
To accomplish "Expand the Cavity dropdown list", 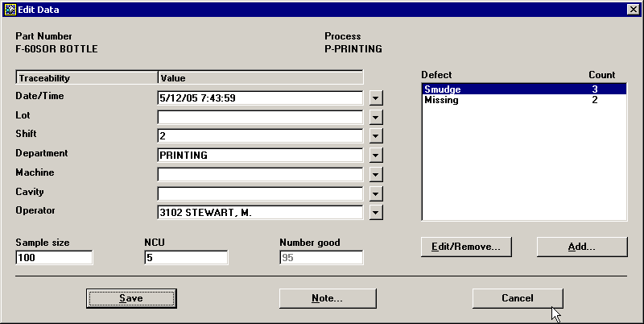I will [376, 194].
